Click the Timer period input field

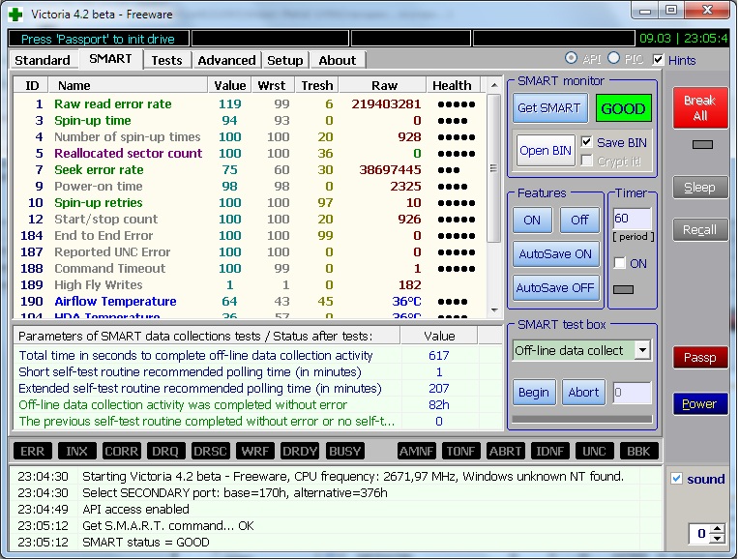point(632,220)
